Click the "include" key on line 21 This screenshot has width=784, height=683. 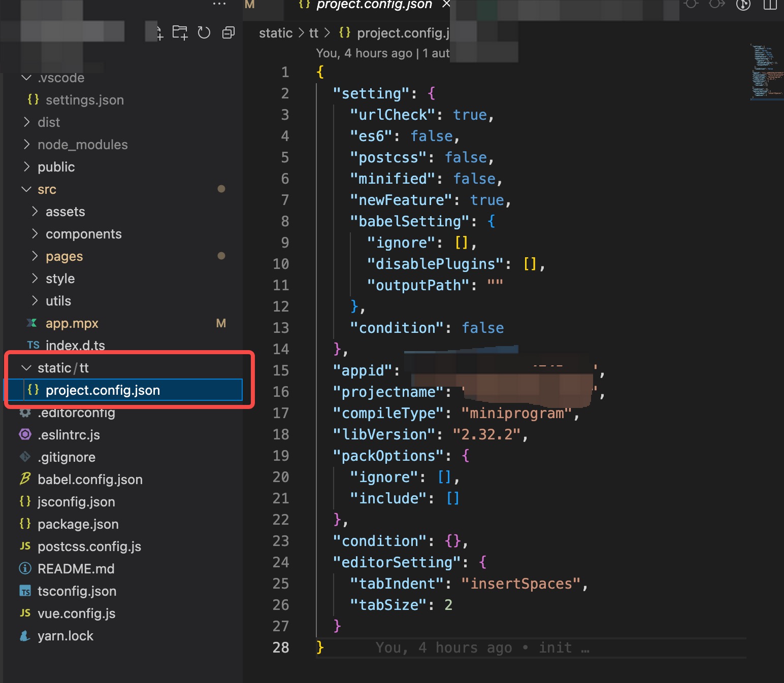pyautogui.click(x=388, y=498)
